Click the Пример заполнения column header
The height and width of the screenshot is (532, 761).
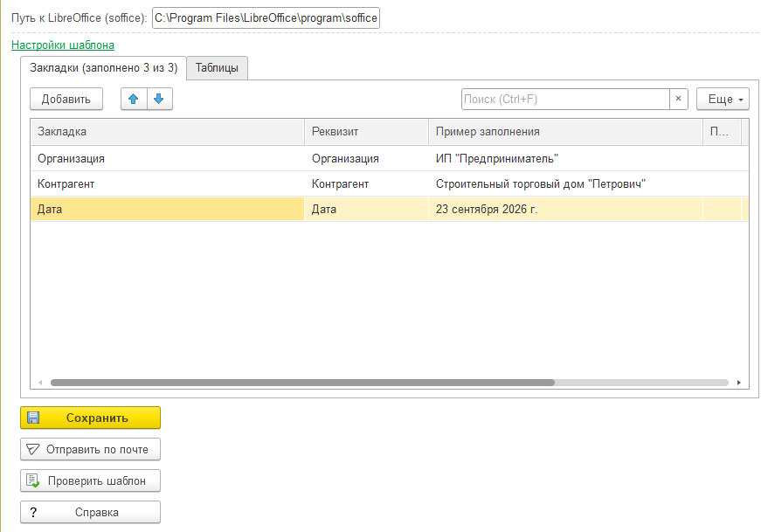[x=566, y=132]
